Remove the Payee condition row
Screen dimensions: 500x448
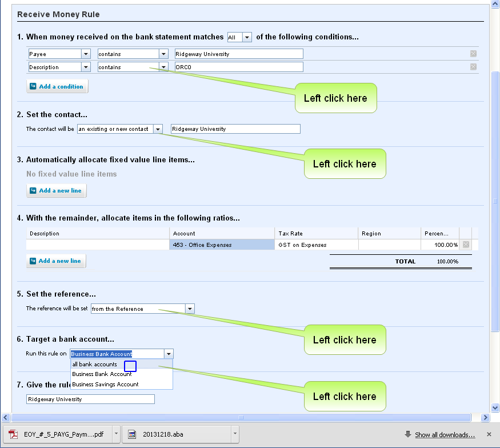point(473,54)
